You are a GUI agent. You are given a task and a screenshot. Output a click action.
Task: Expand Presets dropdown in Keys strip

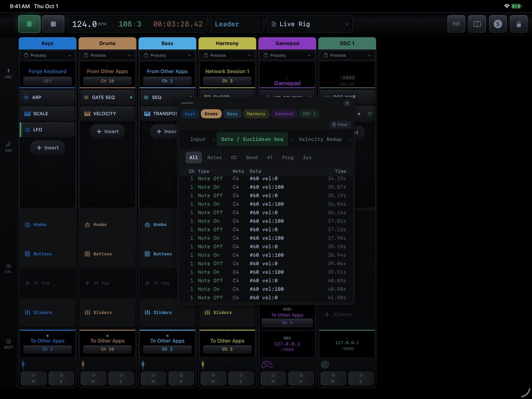47,55
